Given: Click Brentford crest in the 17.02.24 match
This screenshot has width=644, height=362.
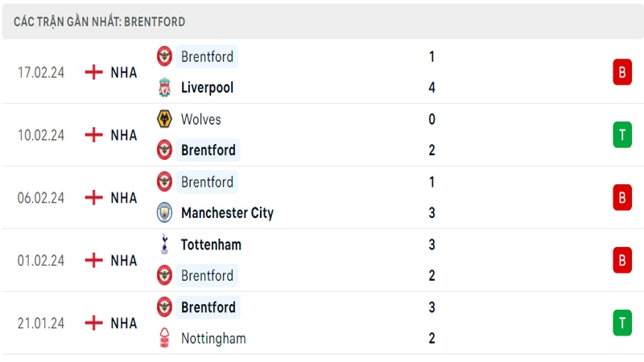Looking at the screenshot, I should point(164,56).
